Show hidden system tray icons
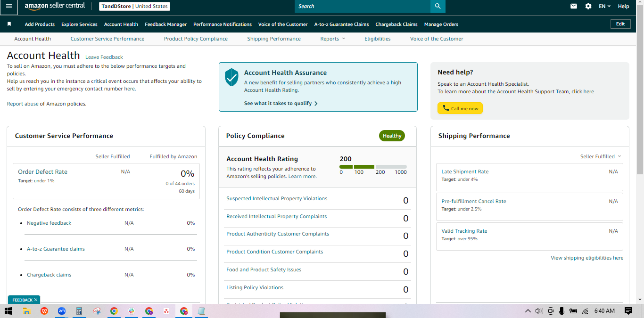The width and height of the screenshot is (644, 318). point(528,311)
